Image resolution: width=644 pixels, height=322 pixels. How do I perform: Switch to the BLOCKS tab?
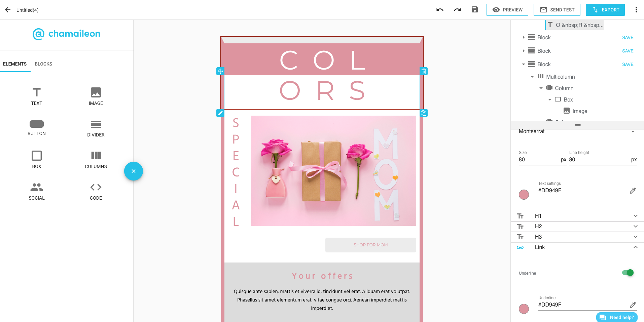[43, 64]
